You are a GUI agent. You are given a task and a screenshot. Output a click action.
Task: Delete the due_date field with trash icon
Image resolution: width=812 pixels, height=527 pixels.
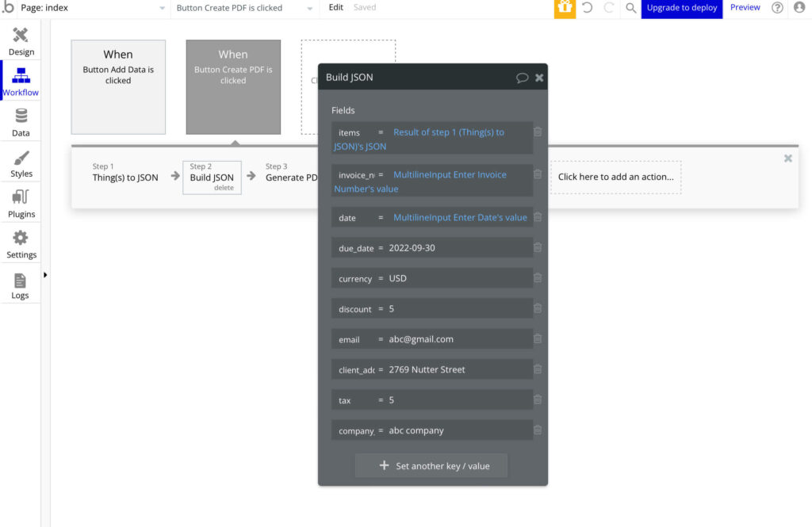point(538,247)
